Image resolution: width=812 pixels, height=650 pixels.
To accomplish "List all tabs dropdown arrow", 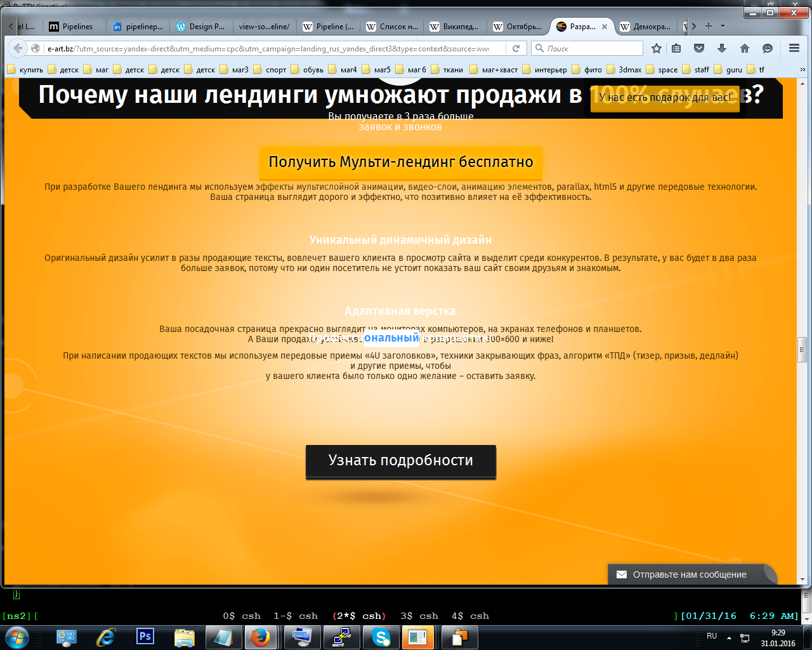I will pyautogui.click(x=723, y=26).
